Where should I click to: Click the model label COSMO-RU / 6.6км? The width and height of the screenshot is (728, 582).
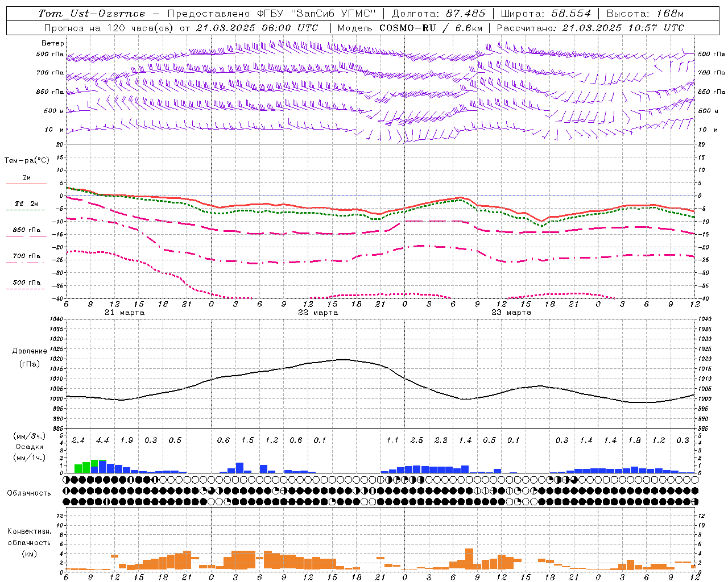coord(431,28)
